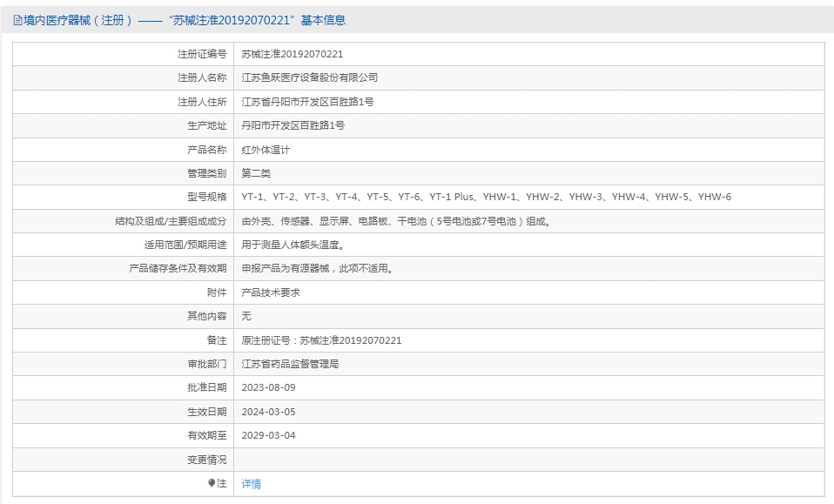
Task: Click the 附件 value 产品技术要求
Action: pos(271,292)
